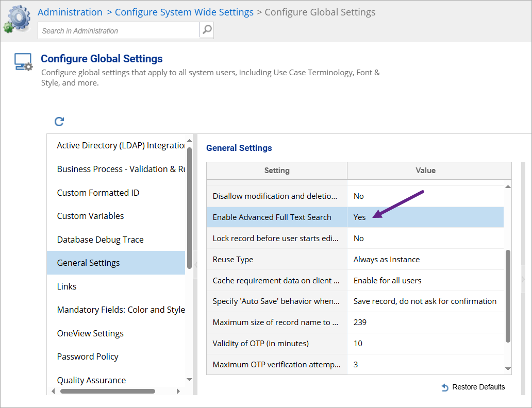The width and height of the screenshot is (532, 408).
Task: Click the category list vertical scrollbar thumb
Action: pos(189,208)
